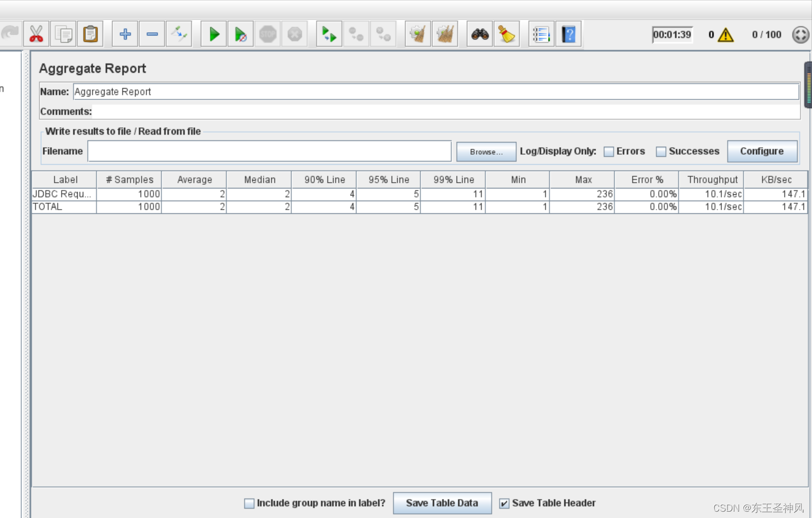Open the Configure button options

(x=762, y=151)
